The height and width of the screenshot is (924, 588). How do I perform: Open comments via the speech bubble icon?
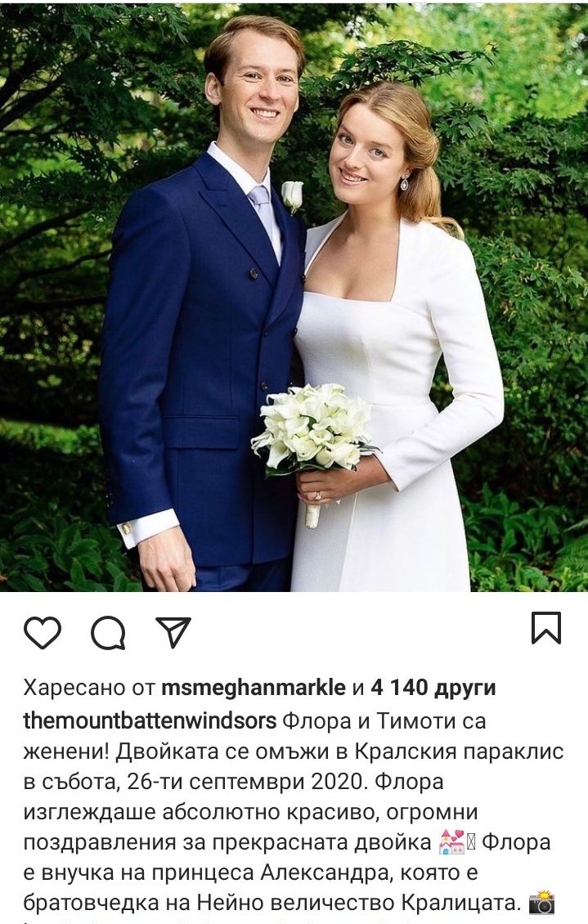109,633
